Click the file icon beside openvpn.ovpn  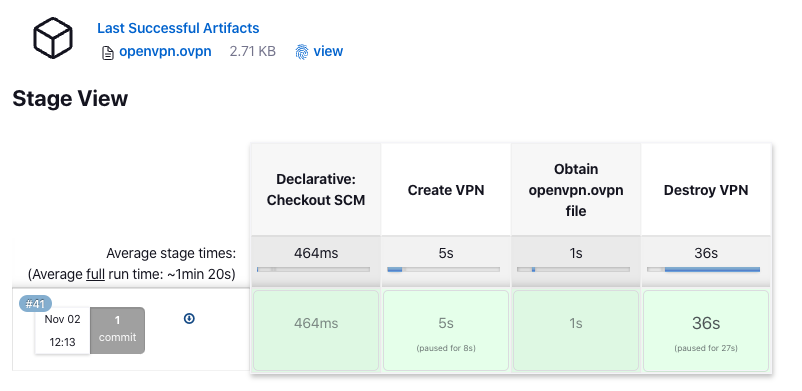[x=107, y=53]
